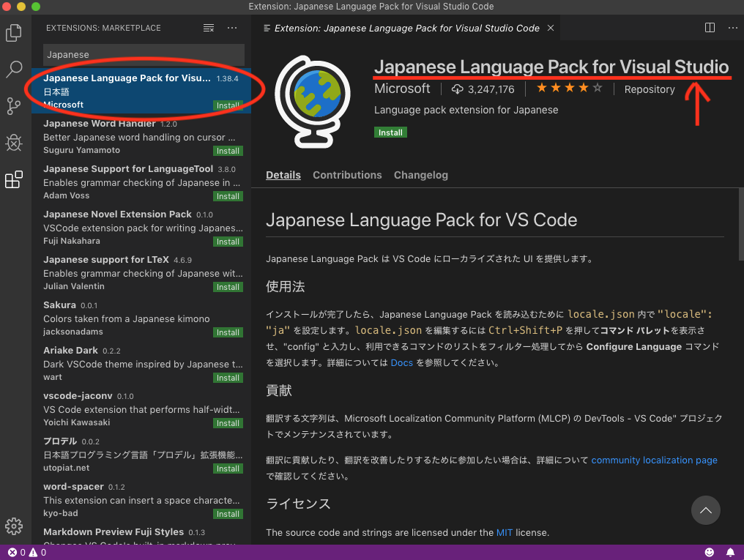
Task: Click the Microsoft publisher name
Action: point(402,89)
